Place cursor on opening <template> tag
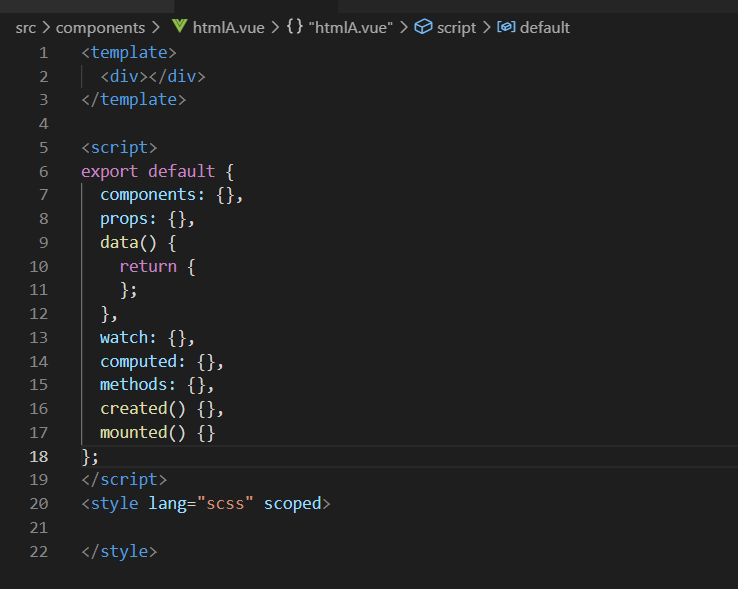The height and width of the screenshot is (589, 738). [x=129, y=52]
